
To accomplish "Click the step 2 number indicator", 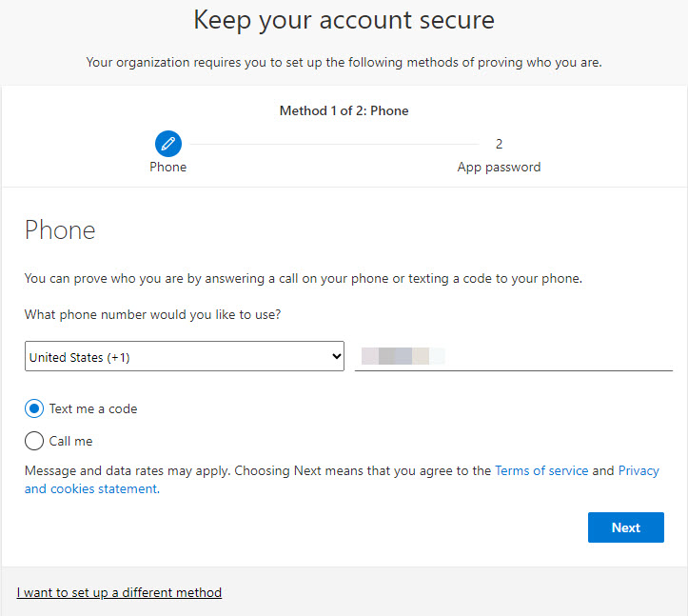I will [x=499, y=144].
